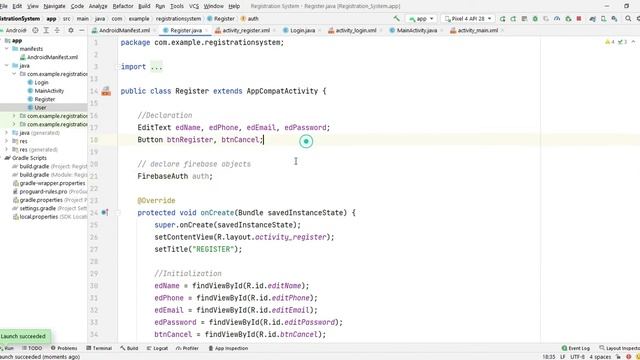This screenshot has width=640, height=360.
Task: Open the TODO tool window
Action: pyautogui.click(x=32, y=348)
